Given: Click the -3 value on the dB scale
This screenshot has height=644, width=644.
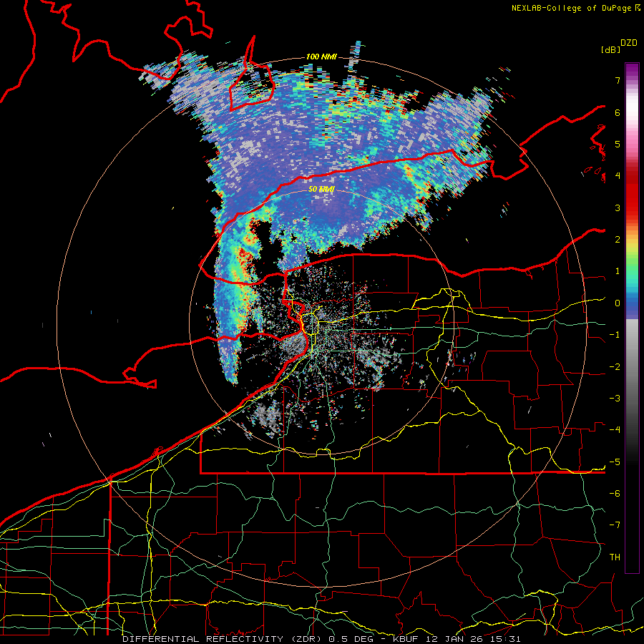Looking at the screenshot, I should (615, 399).
